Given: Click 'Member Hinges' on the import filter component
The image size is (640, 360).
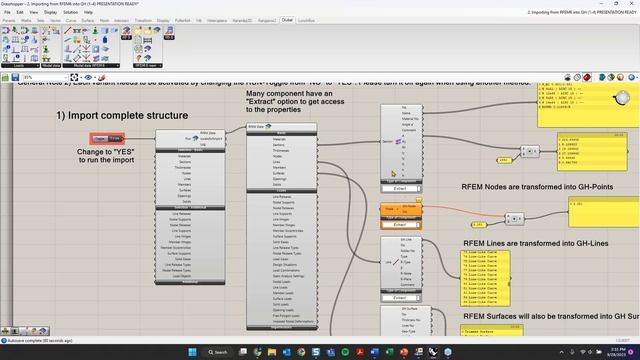Looking at the screenshot, I should [180, 242].
